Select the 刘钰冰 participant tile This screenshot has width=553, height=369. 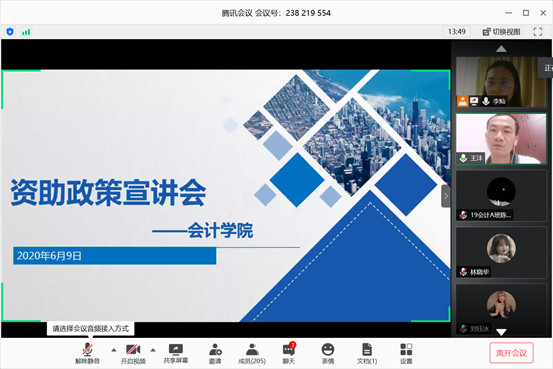pyautogui.click(x=501, y=309)
